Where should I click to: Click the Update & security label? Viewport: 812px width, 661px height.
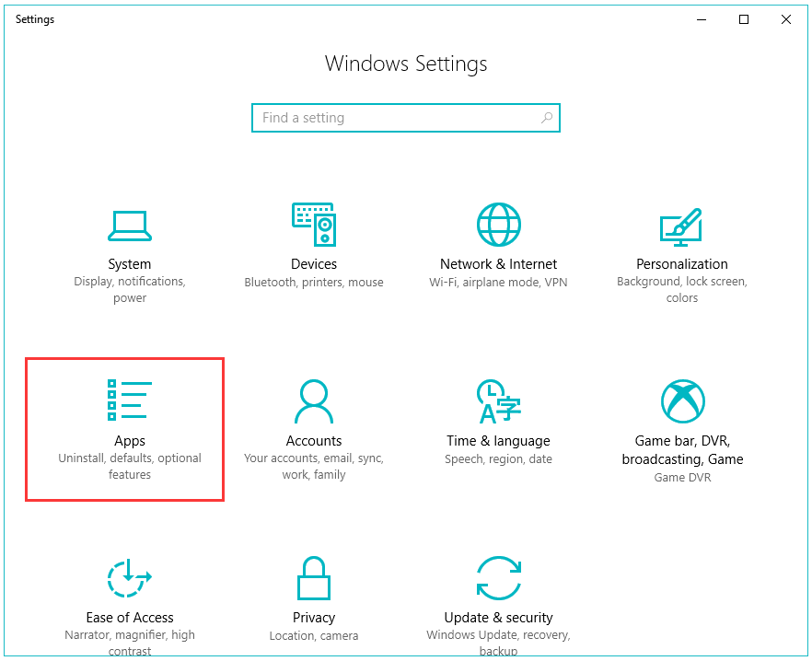tap(498, 618)
